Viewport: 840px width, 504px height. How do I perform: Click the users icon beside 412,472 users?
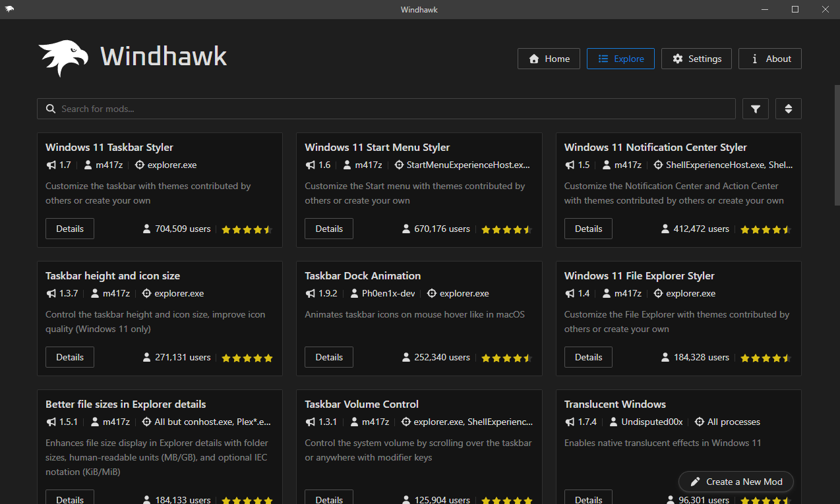665,229
